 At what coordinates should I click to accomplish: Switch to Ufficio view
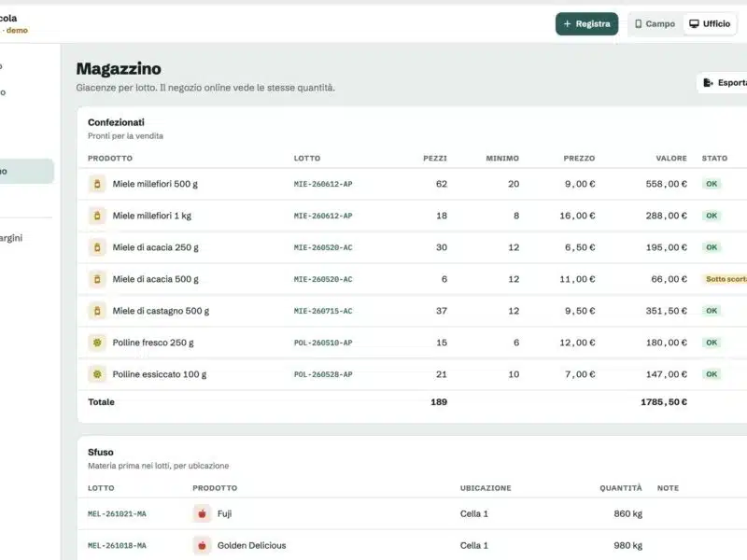tap(710, 24)
